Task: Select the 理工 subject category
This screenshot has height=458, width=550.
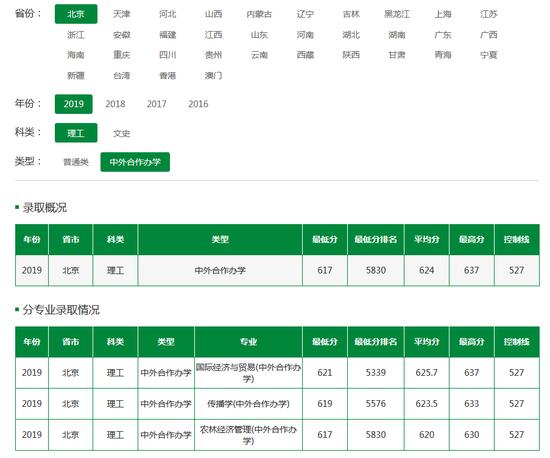Action: tap(76, 133)
